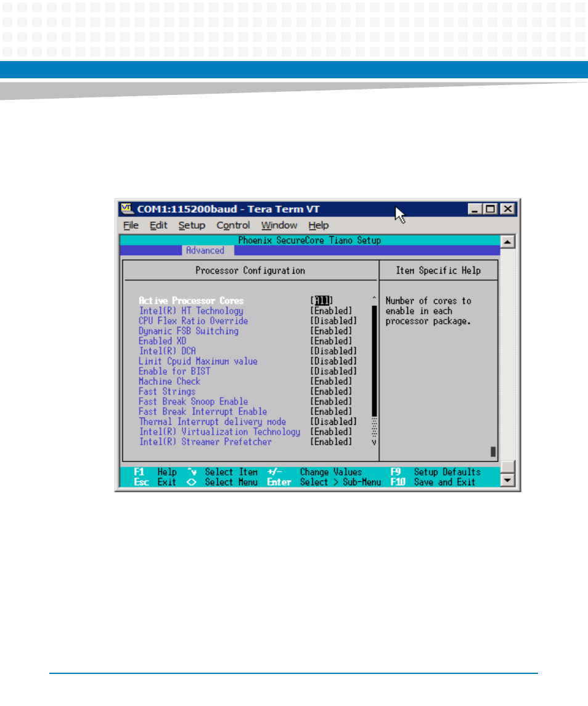Click the Esc Exit hint

coord(155,482)
